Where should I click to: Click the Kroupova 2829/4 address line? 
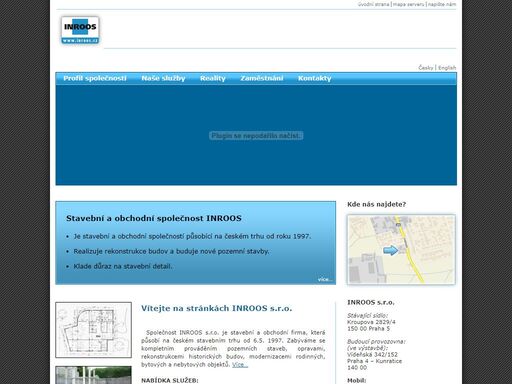[x=371, y=322]
